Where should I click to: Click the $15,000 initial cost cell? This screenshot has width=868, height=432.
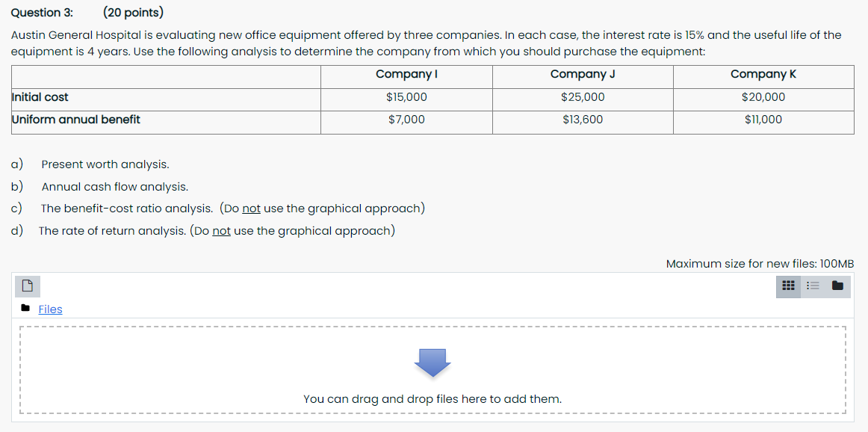tap(406, 97)
